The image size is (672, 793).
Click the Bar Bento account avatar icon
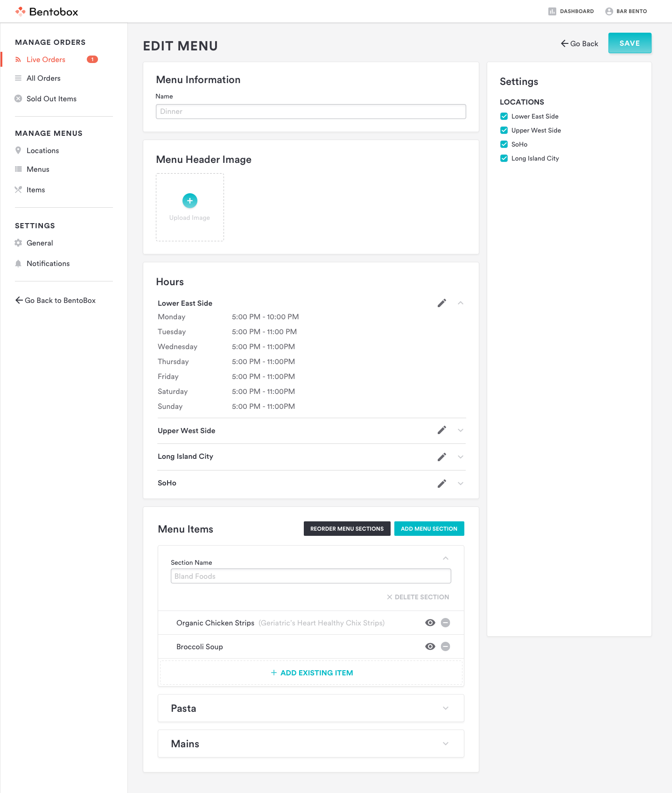click(x=609, y=11)
